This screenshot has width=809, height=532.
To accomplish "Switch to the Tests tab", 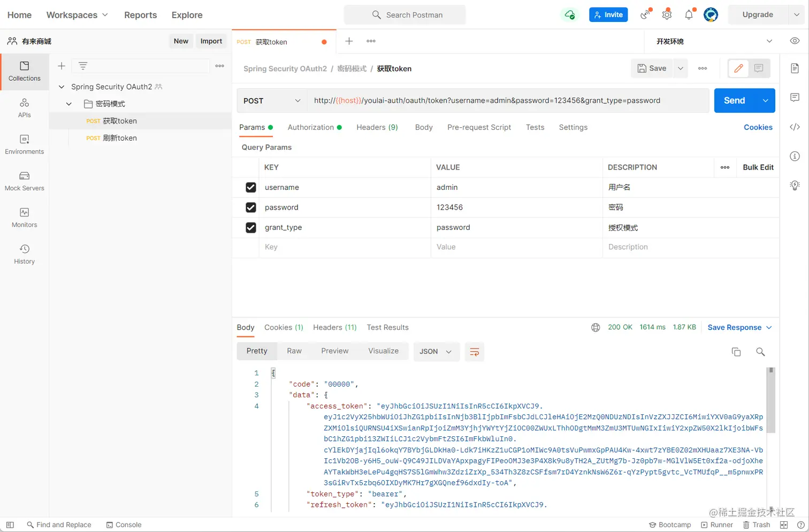I will pyautogui.click(x=535, y=127).
